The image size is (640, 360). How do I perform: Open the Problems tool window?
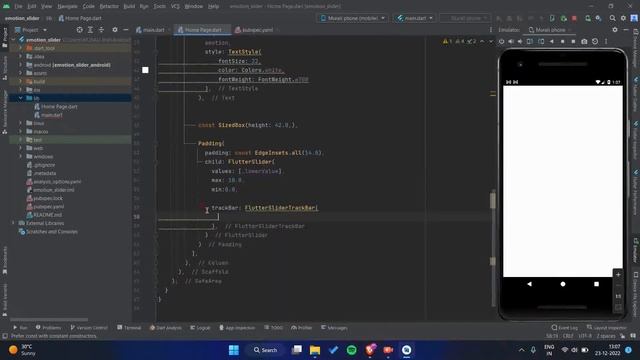(x=48, y=328)
